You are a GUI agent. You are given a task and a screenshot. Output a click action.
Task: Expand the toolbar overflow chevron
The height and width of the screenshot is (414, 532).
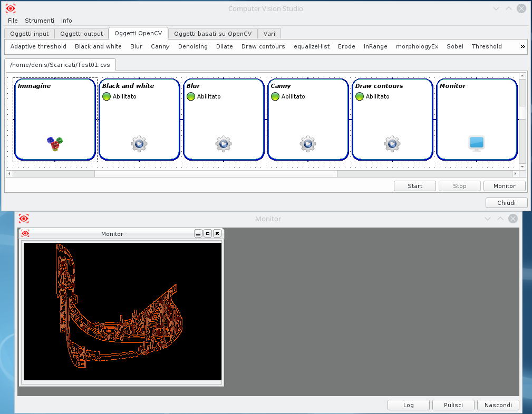coord(523,47)
